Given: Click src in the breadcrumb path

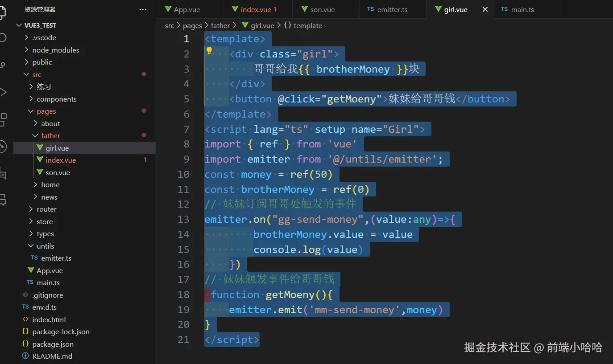Looking at the screenshot, I should tap(170, 26).
